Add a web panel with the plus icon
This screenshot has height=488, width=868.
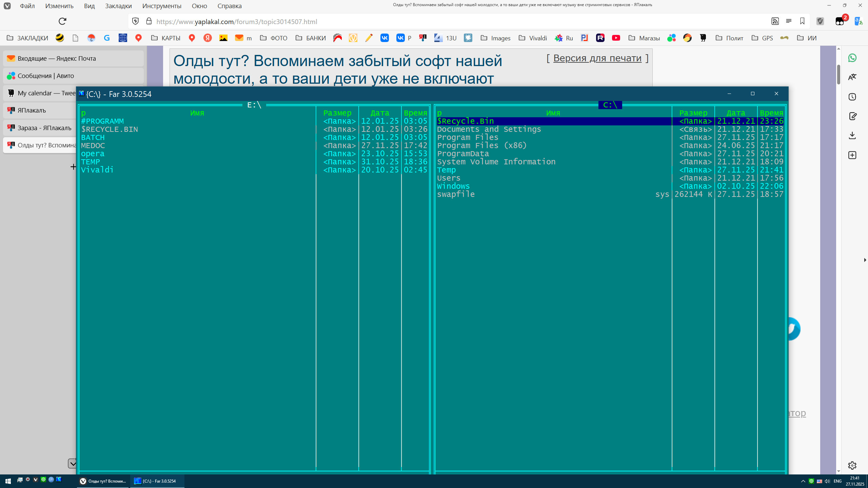tap(852, 155)
